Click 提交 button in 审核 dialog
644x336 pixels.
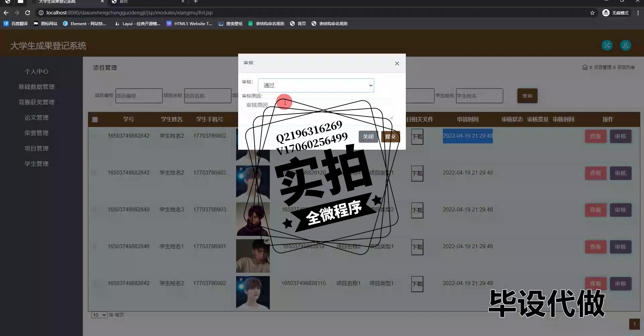pyautogui.click(x=390, y=136)
